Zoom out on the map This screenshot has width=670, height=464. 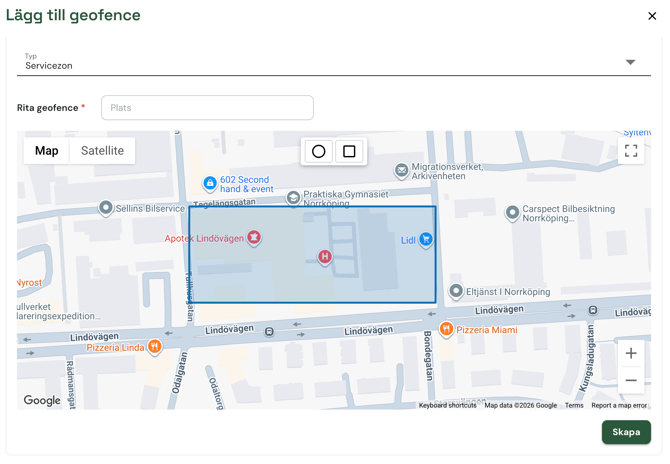point(631,380)
